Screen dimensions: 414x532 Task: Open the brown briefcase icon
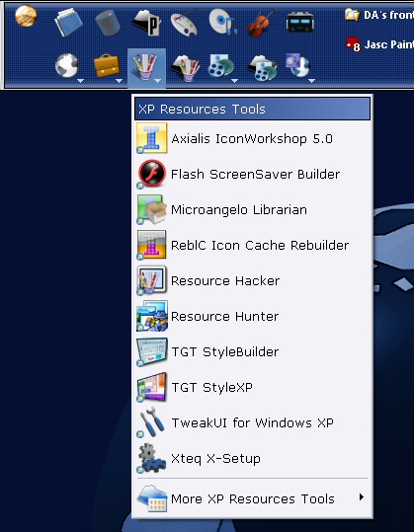coord(107,65)
